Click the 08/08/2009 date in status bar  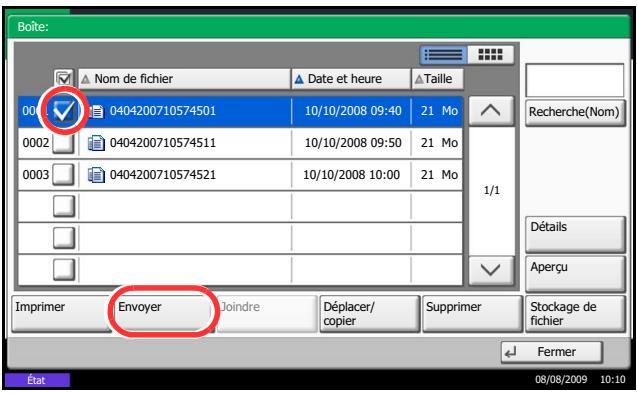click(x=561, y=380)
